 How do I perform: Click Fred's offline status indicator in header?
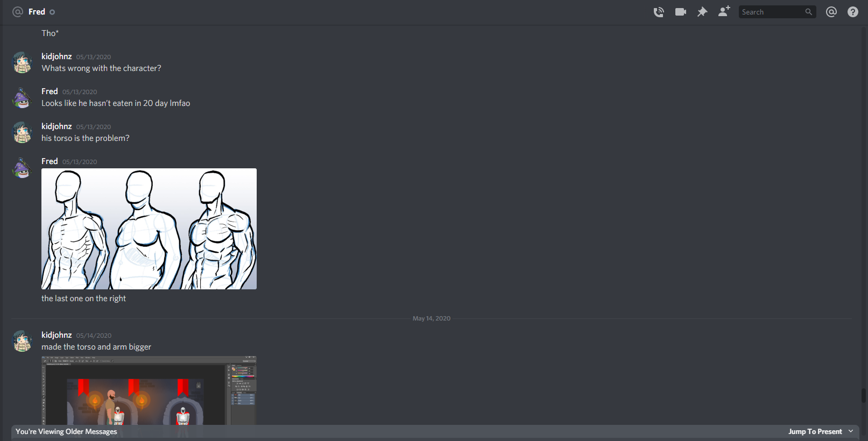52,12
